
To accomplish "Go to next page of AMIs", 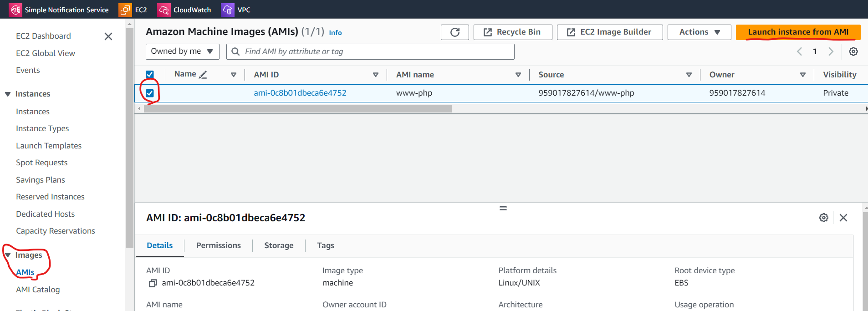I will pos(831,51).
